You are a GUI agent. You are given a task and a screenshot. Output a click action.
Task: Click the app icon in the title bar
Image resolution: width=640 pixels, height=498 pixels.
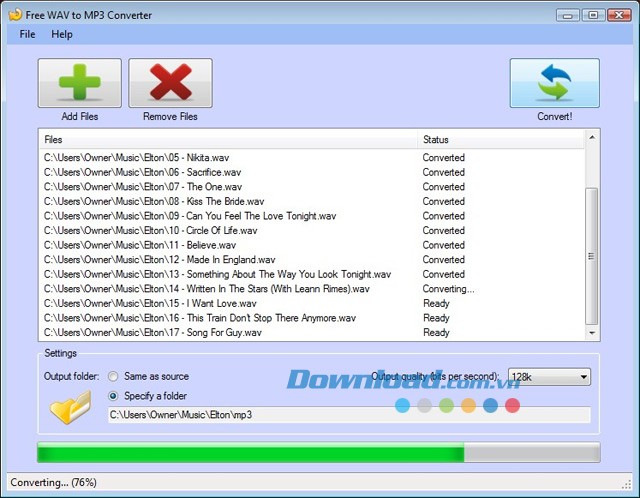tap(15, 15)
